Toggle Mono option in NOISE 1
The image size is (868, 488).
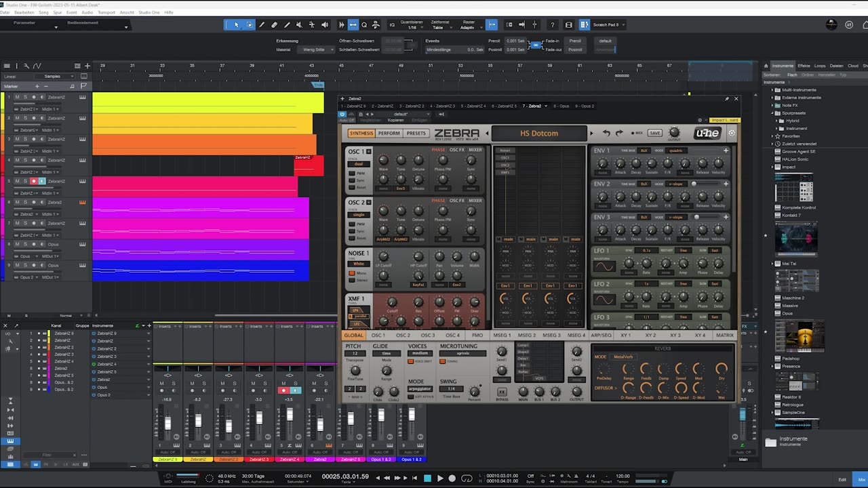(352, 273)
